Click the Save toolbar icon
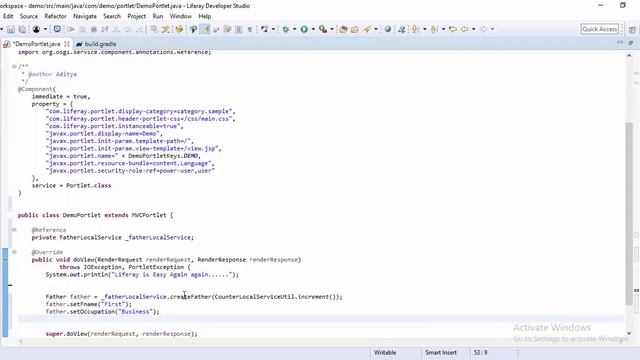The height and width of the screenshot is (360, 640). 11,29
